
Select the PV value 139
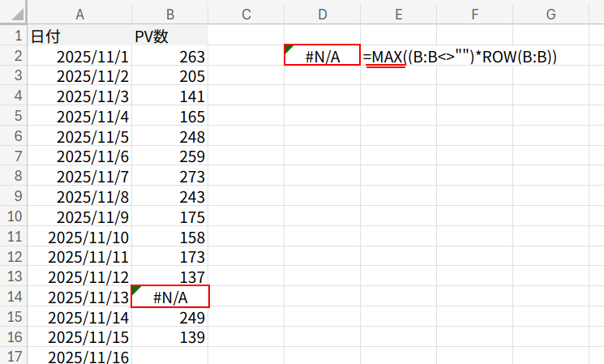[x=170, y=336]
